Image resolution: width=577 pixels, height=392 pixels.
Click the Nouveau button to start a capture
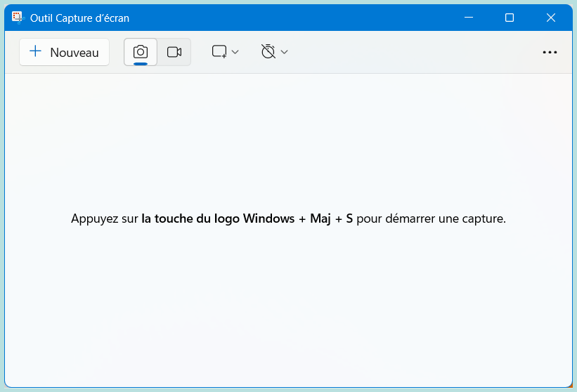pos(64,52)
